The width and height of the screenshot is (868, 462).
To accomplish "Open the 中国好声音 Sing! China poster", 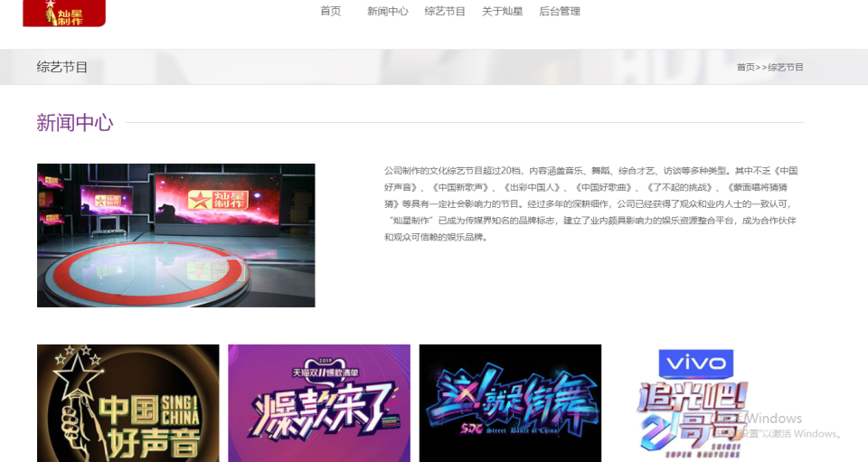I will (x=127, y=403).
